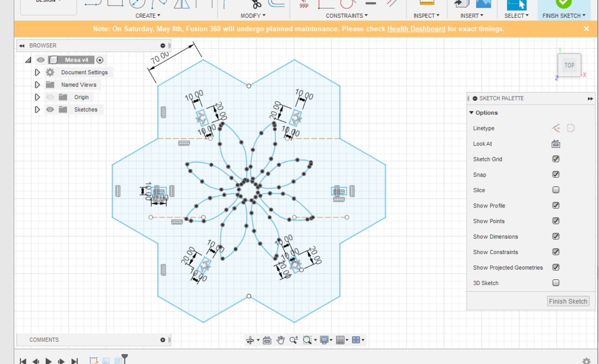Expand the Sketches tree node

click(x=37, y=109)
